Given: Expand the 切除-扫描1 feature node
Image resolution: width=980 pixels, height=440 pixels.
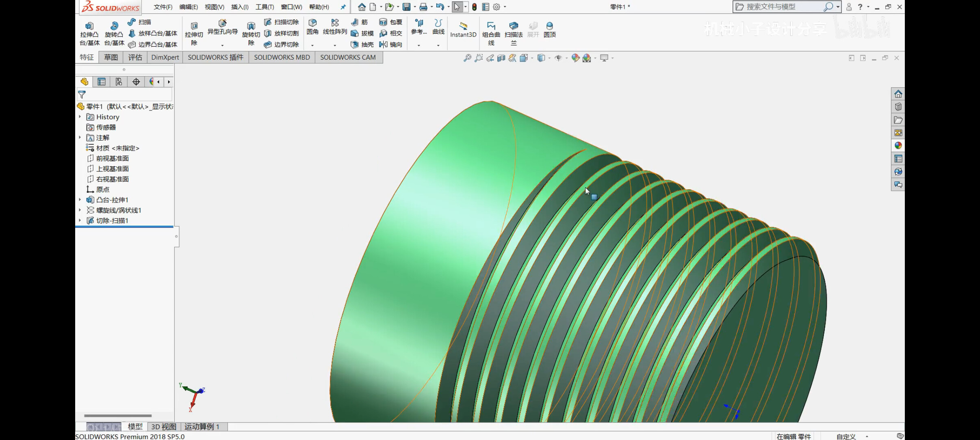Looking at the screenshot, I should (80, 220).
